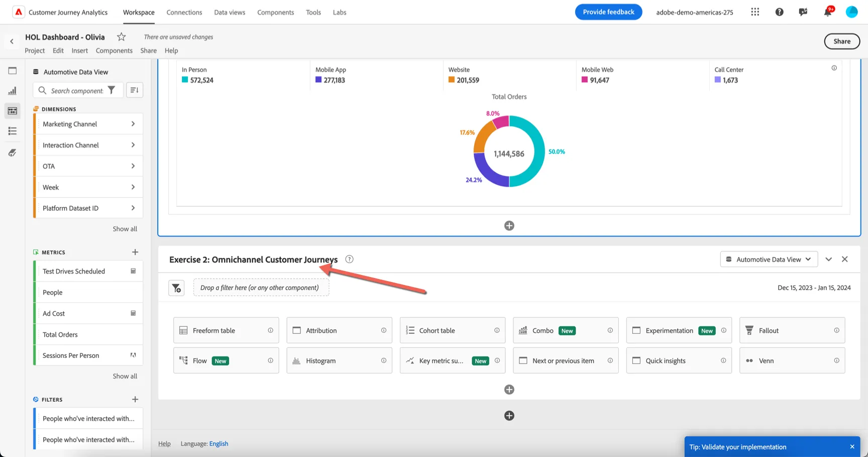This screenshot has width=868, height=457.
Task: Expand the Week dimension chevron
Action: click(133, 188)
